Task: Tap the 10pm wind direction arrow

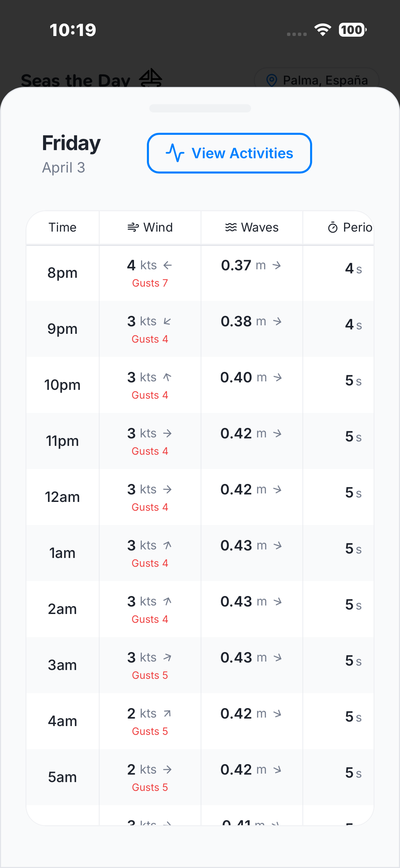Action: coord(167,377)
